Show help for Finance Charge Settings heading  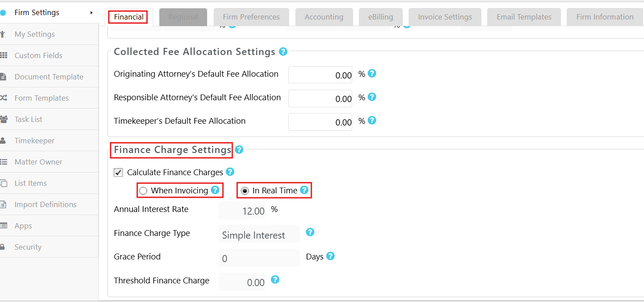[x=239, y=149]
